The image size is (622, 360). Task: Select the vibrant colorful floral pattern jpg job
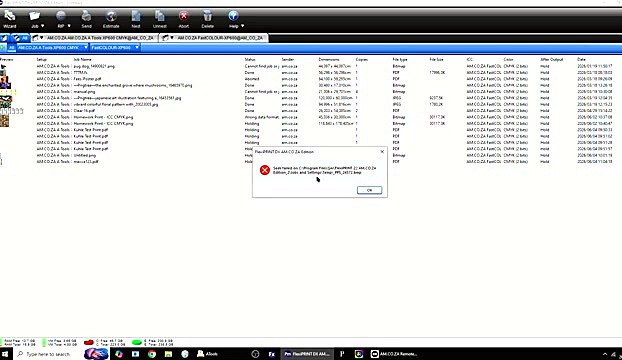(115, 104)
